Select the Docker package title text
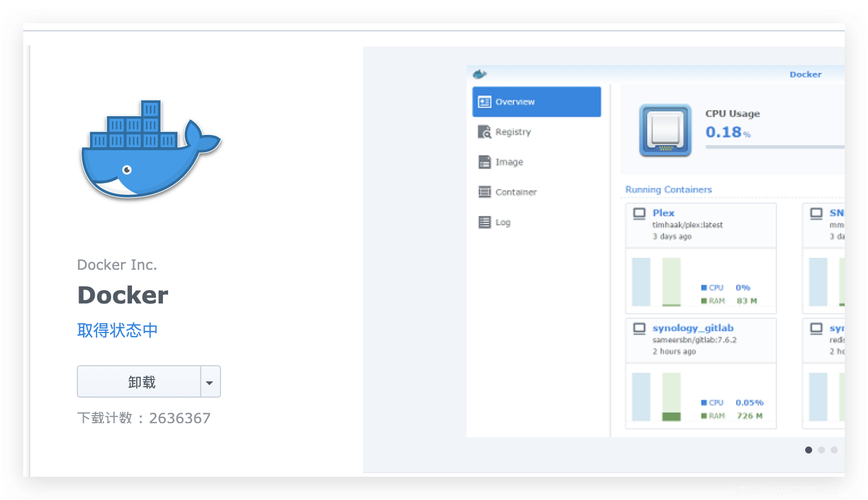 (123, 295)
